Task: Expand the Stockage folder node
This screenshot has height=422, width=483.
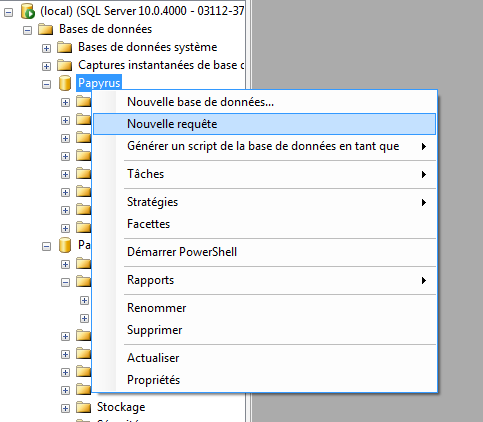Action: click(65, 408)
